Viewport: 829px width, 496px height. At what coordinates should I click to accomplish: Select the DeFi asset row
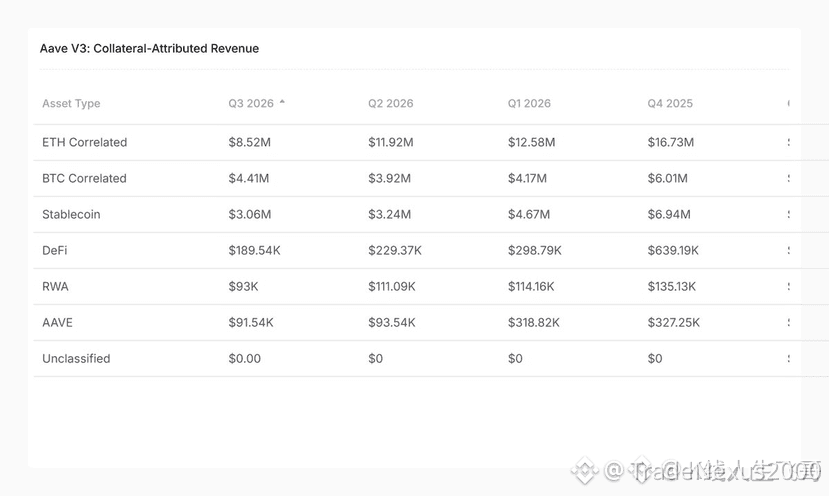[417, 250]
